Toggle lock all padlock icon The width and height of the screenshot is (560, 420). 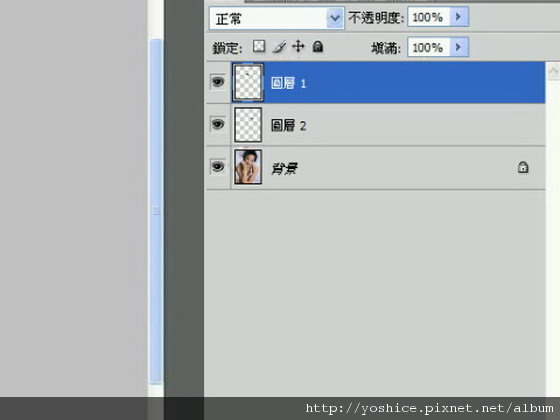(x=318, y=46)
